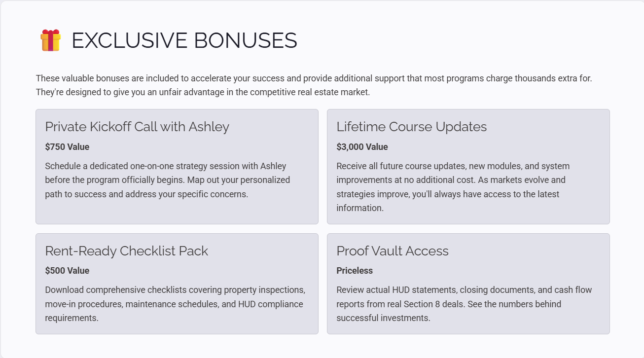The image size is (644, 358).
Task: Click the one-on-one strategy session description
Action: click(x=167, y=180)
